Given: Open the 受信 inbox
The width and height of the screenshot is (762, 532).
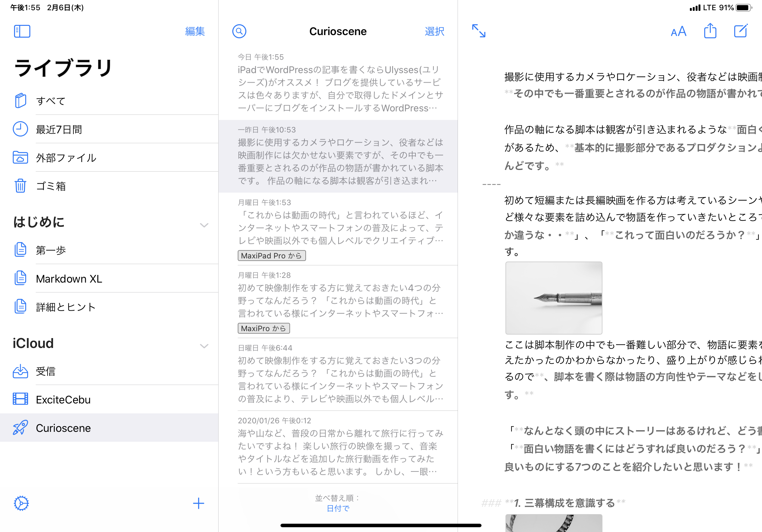Looking at the screenshot, I should 45,371.
